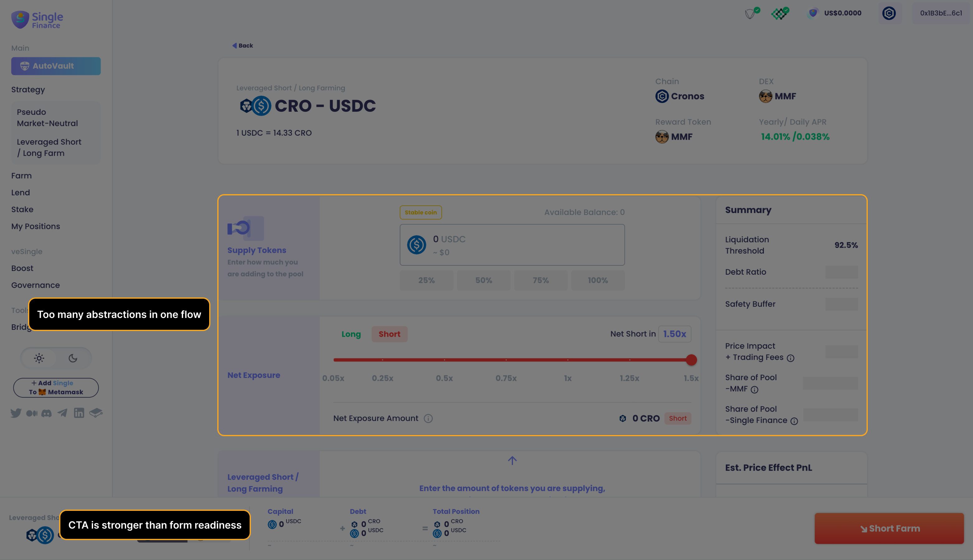This screenshot has width=973, height=560.
Task: Click the MMF reward token icon
Action: [x=662, y=137]
